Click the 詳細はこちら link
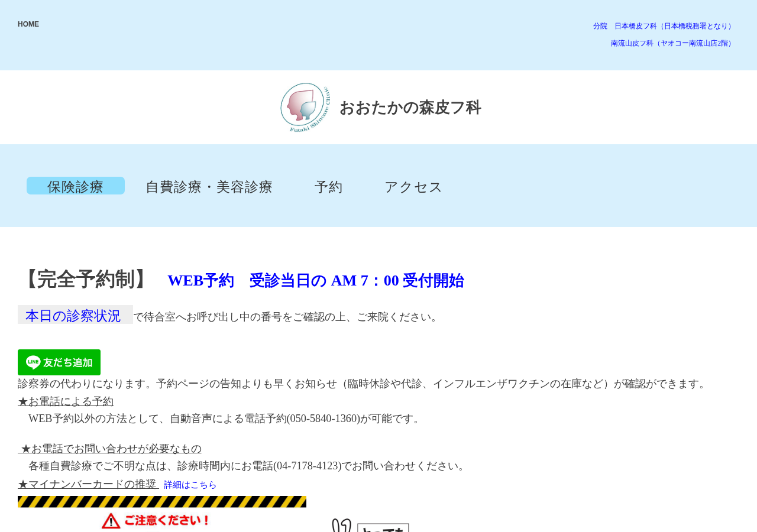Viewport: 757px width, 532px height. point(190,485)
